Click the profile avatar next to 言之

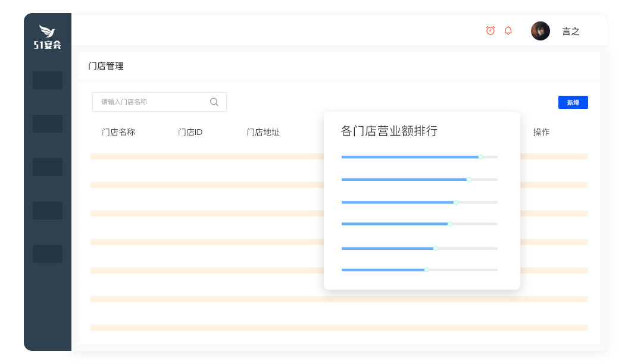(540, 30)
